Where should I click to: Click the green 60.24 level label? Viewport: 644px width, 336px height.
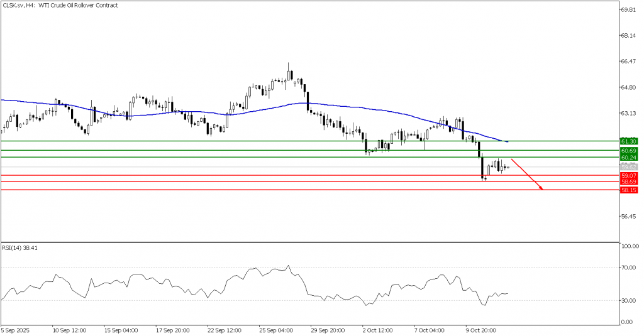click(629, 158)
